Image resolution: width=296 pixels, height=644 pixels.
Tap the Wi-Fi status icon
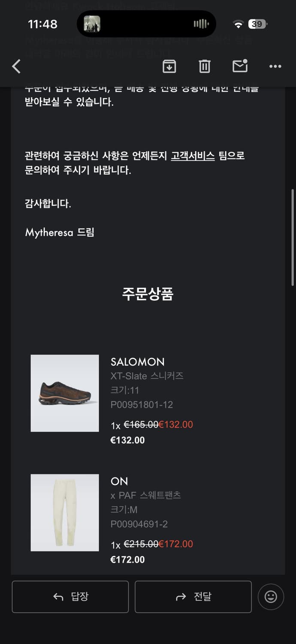tap(238, 24)
